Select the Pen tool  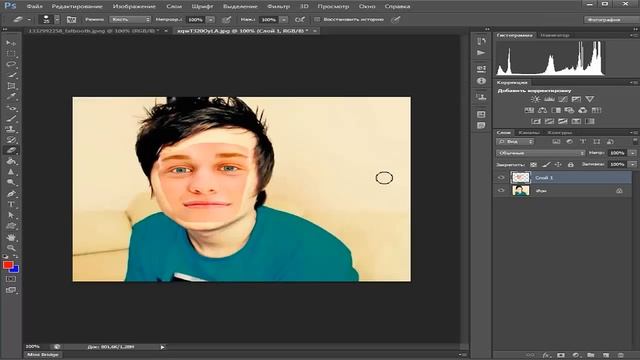click(11, 193)
